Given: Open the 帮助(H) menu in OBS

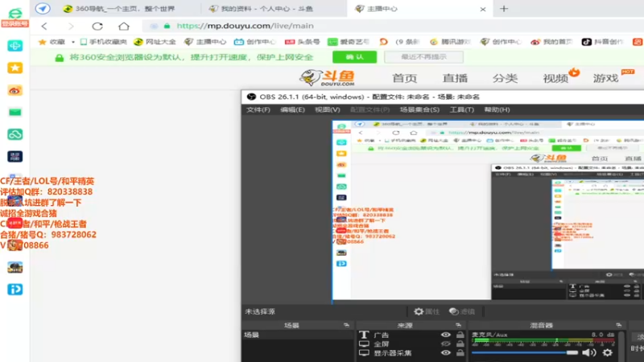Looking at the screenshot, I should (497, 109).
